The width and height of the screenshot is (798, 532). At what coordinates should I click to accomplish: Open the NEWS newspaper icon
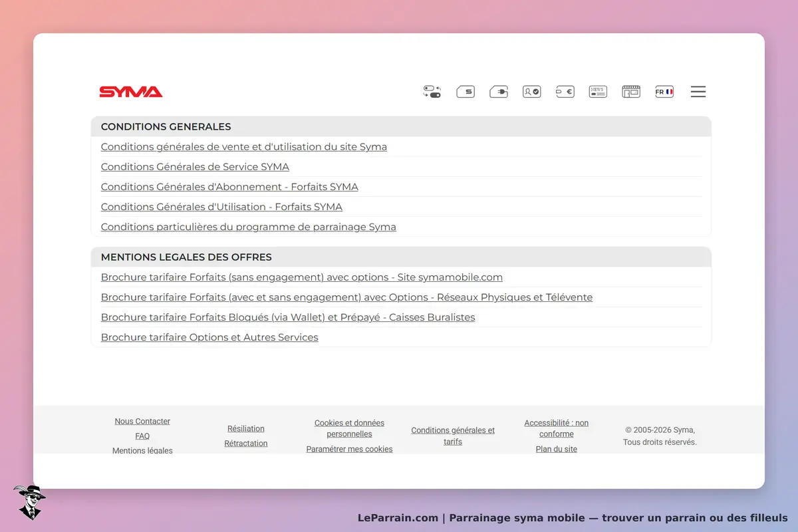[598, 92]
